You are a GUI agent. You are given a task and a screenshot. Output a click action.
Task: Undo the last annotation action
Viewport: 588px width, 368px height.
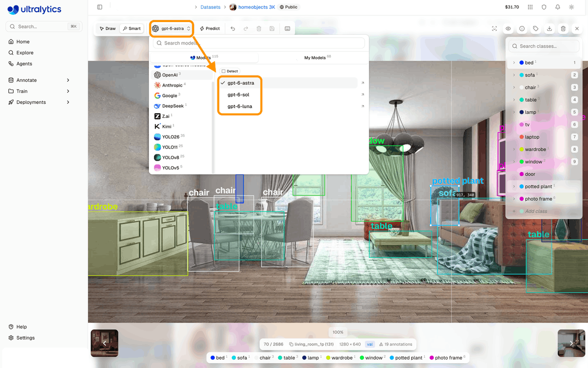233,28
